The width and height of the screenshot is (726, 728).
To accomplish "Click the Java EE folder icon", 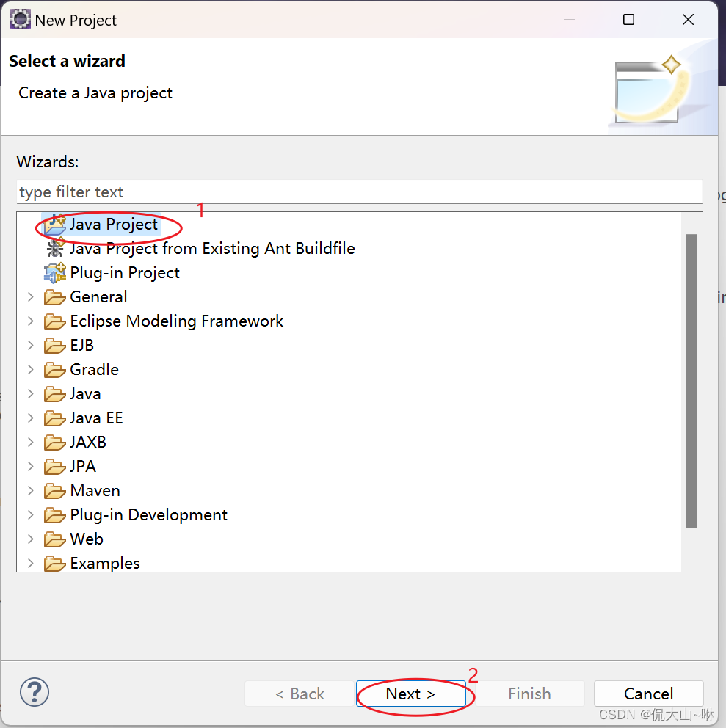I will (55, 418).
